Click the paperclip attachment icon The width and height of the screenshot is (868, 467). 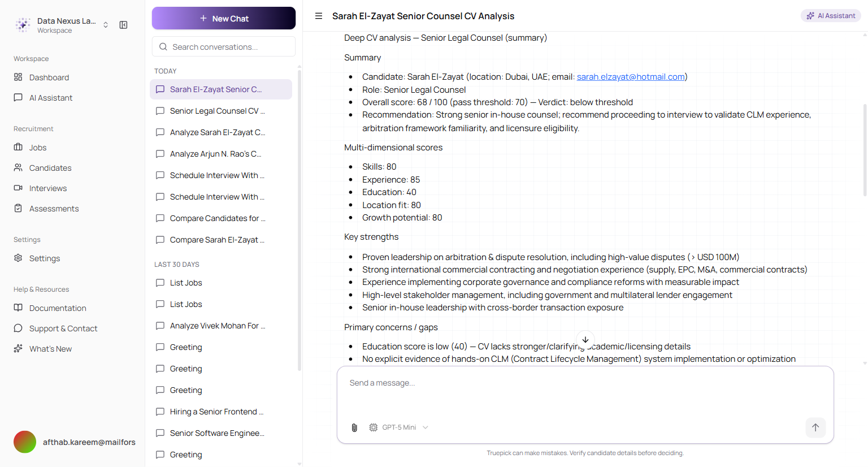(x=354, y=427)
